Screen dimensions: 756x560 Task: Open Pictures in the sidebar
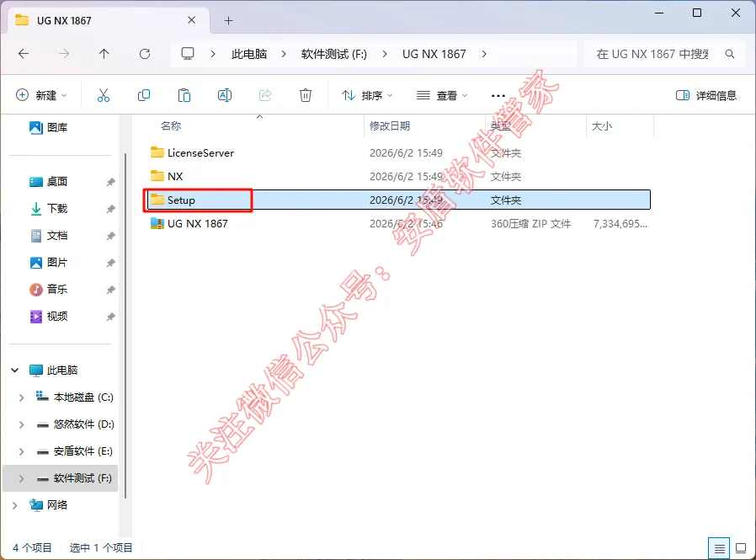click(48, 263)
